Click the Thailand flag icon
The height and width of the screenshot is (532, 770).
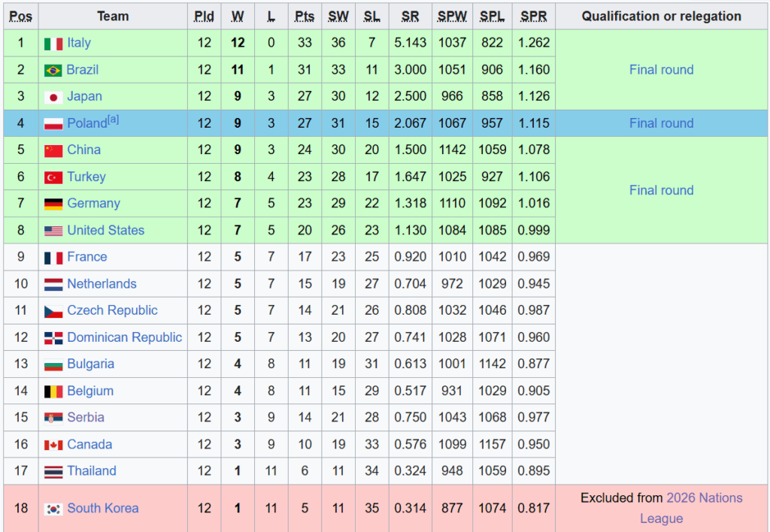click(53, 472)
